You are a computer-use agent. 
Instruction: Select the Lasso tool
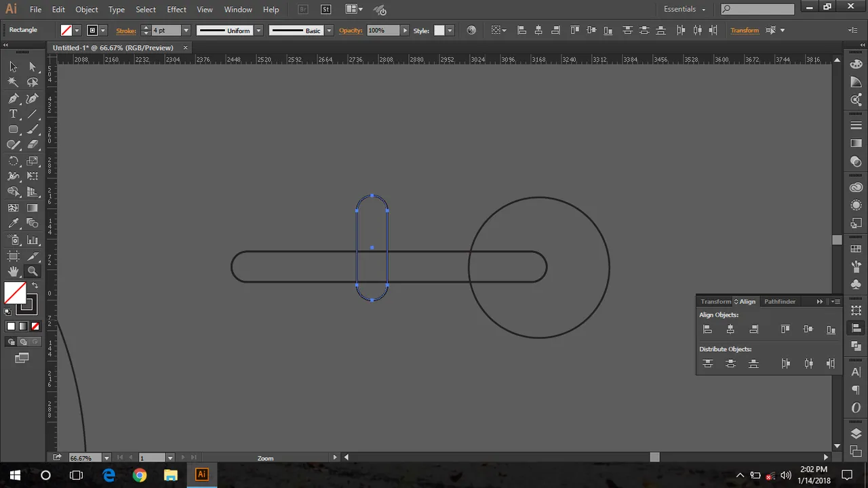click(x=33, y=82)
